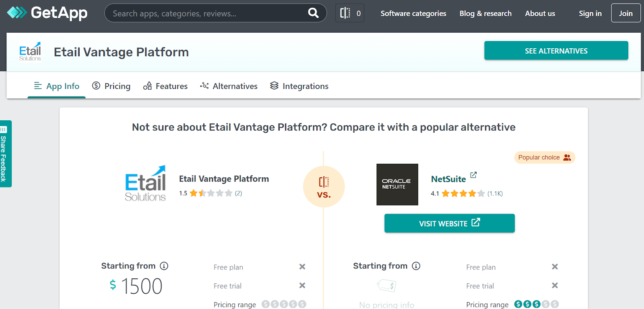The width and height of the screenshot is (644, 309).
Task: Switch to the Pricing tab
Action: [111, 86]
